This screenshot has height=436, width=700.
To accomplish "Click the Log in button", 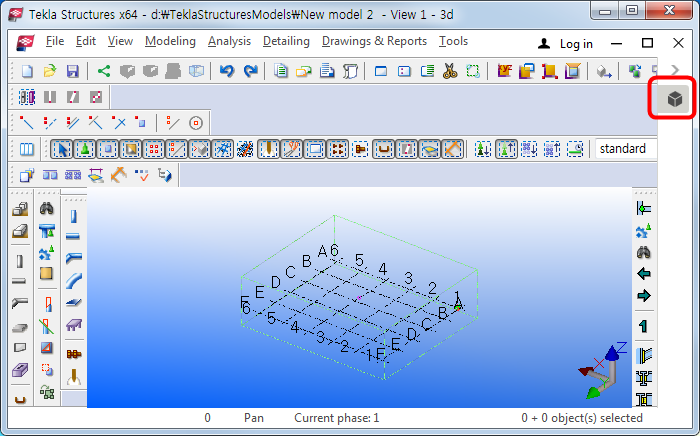I will 565,43.
